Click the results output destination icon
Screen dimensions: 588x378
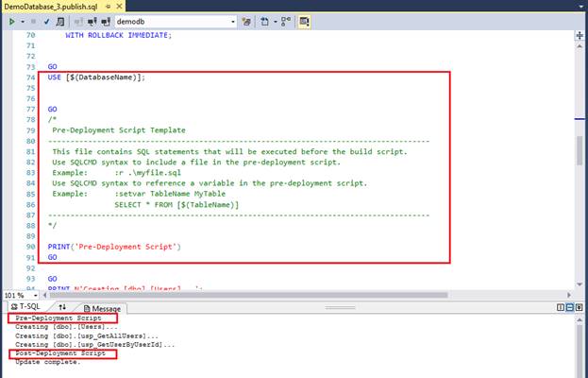coord(265,22)
